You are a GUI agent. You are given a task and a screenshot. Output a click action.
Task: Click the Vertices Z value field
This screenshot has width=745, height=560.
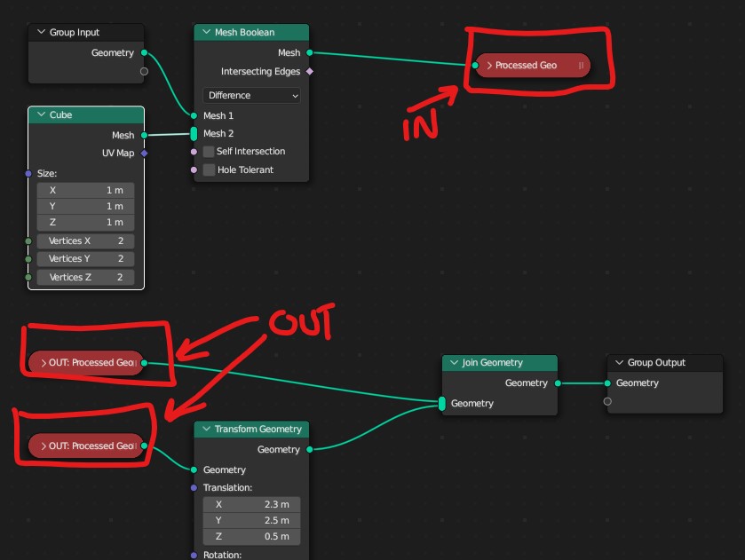85,278
